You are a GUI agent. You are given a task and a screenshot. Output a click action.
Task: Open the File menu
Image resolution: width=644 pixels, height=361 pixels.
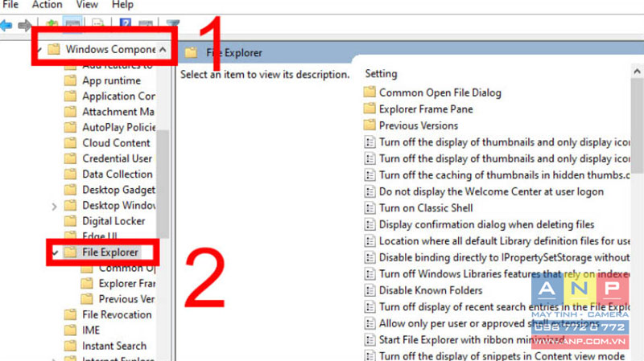(x=10, y=5)
